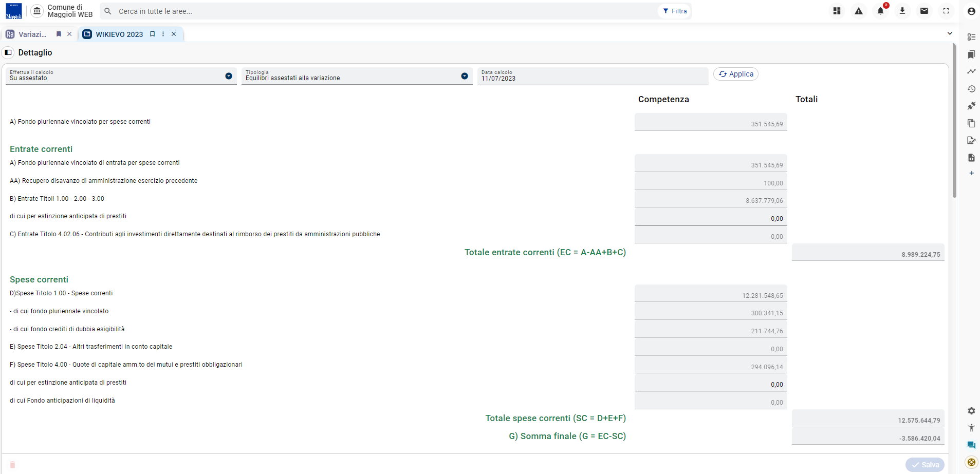Open the code file icon in sidebar
The width and height of the screenshot is (980, 474).
[971, 158]
